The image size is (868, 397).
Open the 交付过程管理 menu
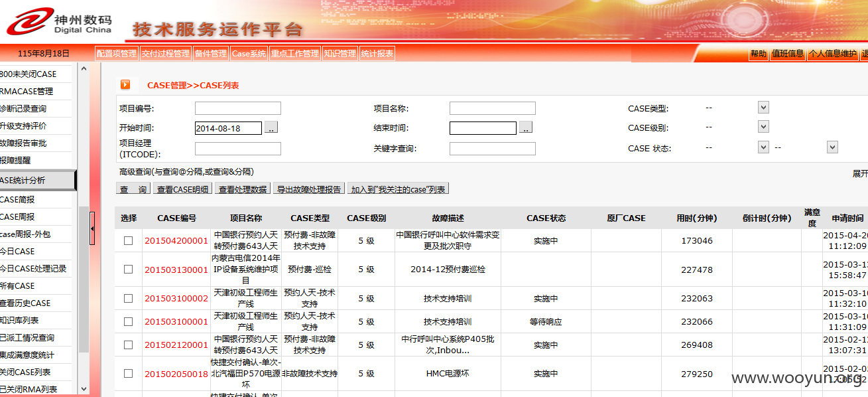(165, 54)
